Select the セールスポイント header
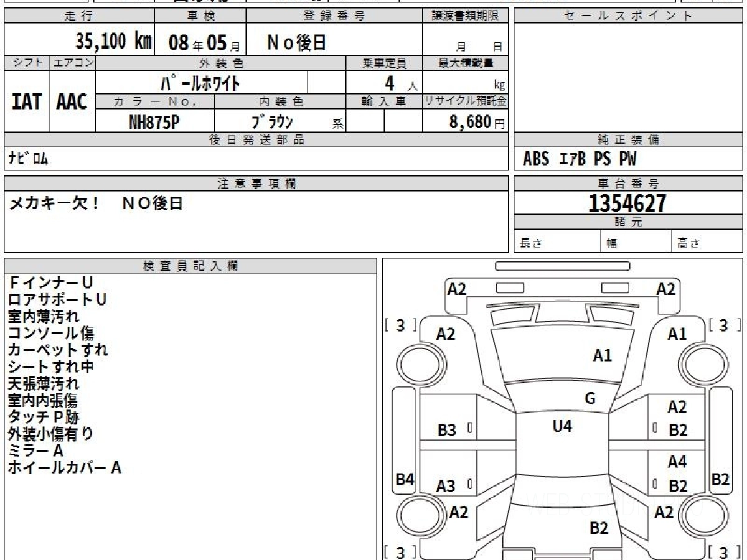 (628, 16)
